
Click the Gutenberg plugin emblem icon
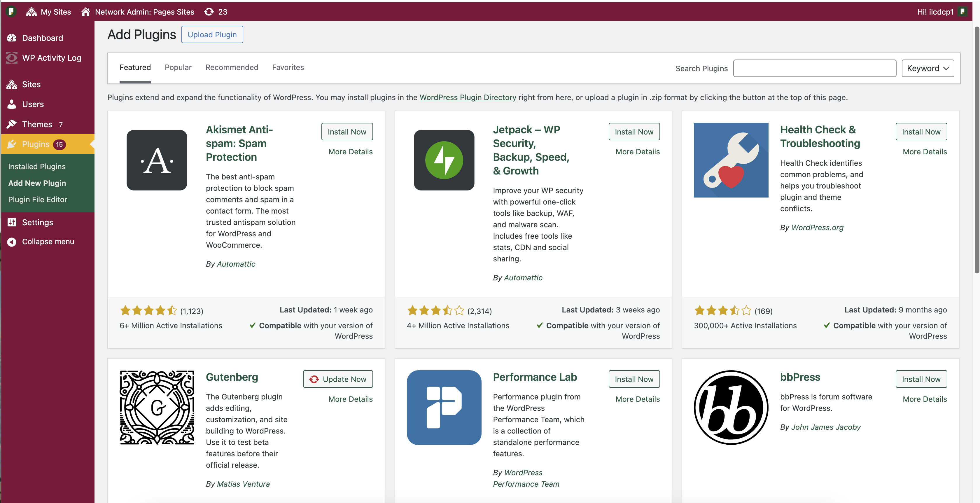157,408
